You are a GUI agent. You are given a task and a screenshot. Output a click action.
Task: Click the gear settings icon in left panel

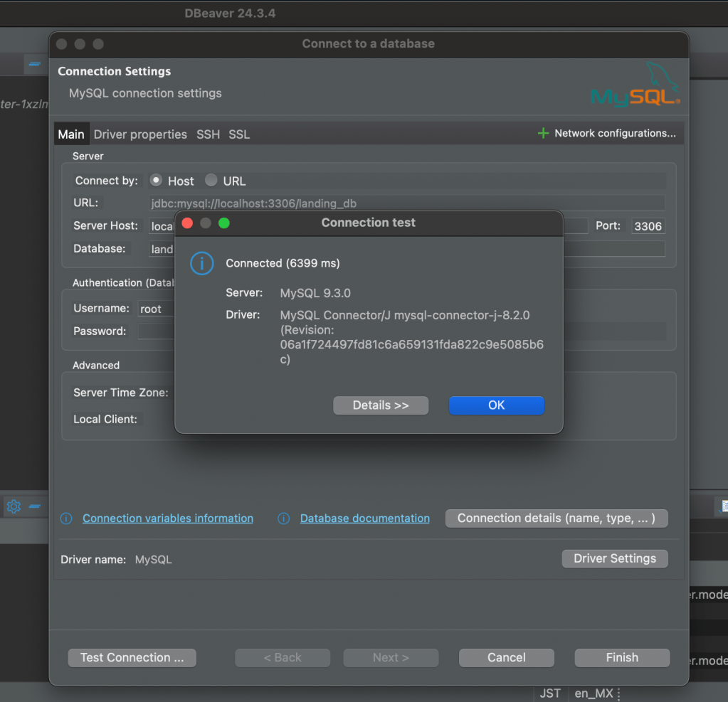point(14,506)
